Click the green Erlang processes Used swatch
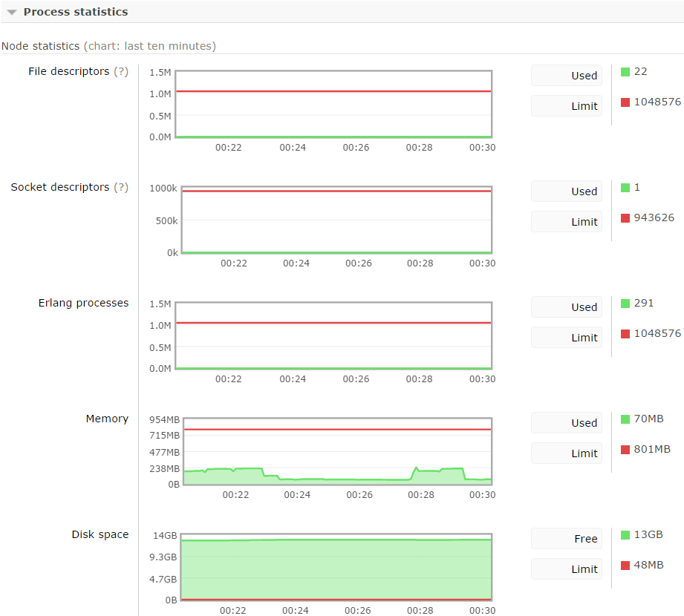The height and width of the screenshot is (616, 684). 625,304
